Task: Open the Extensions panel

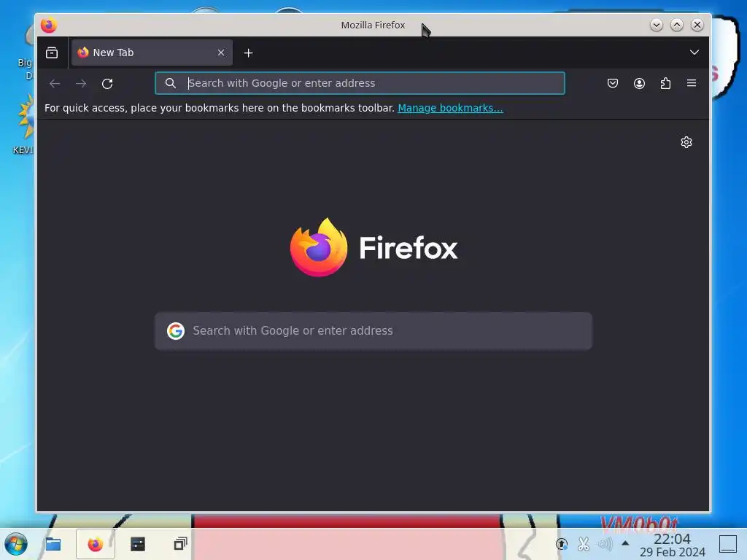Action: click(665, 83)
